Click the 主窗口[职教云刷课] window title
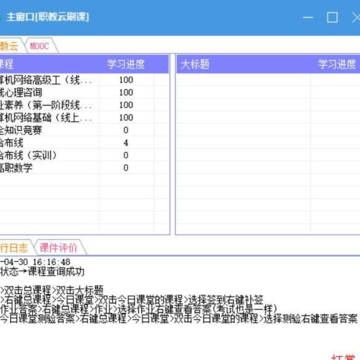This screenshot has width=360, height=360. click(x=47, y=17)
